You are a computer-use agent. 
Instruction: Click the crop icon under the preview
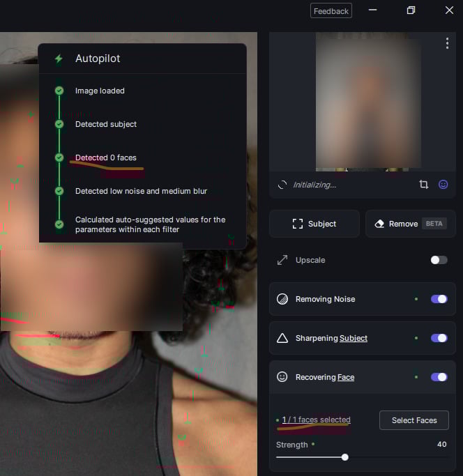[423, 185]
